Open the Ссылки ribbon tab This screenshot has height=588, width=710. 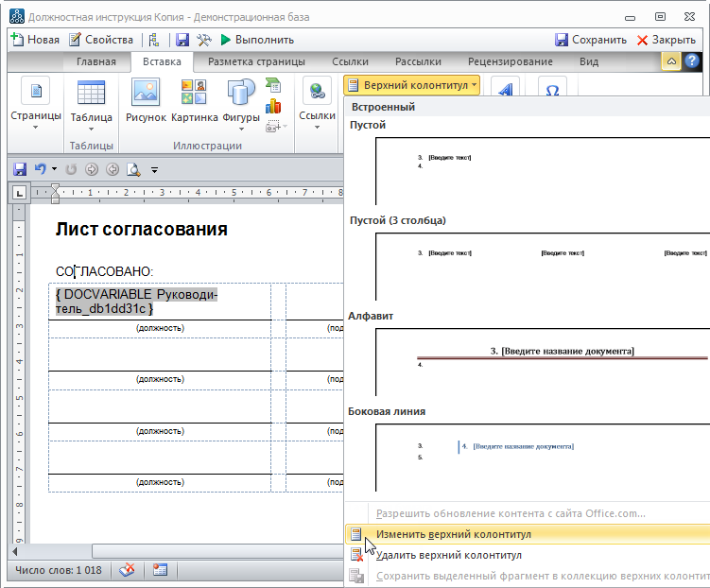(x=350, y=61)
